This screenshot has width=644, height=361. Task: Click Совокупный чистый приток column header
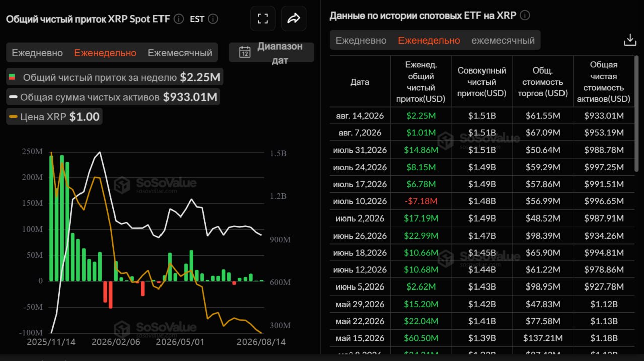[482, 82]
